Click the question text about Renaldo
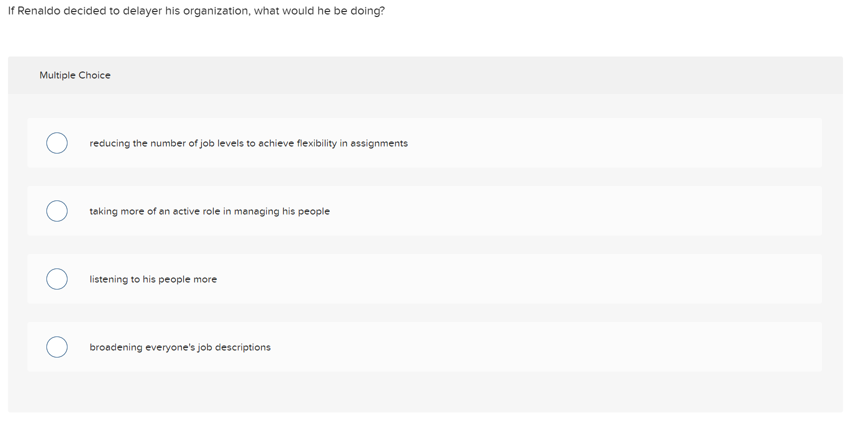 (x=196, y=11)
